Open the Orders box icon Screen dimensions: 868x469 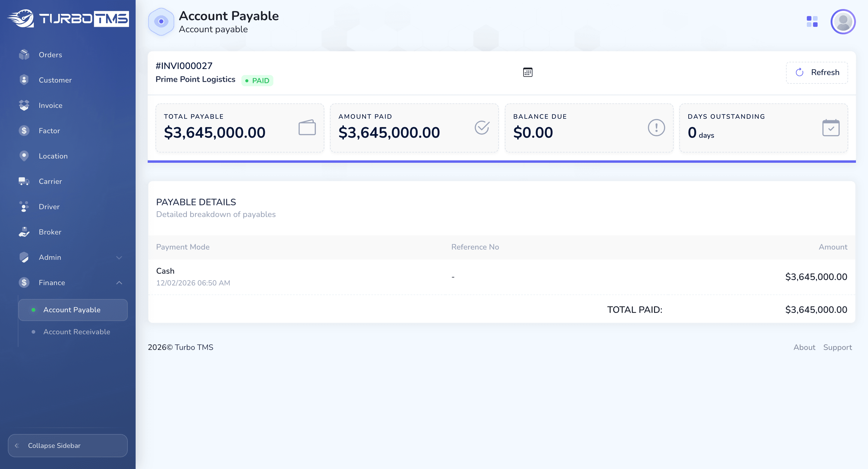24,55
